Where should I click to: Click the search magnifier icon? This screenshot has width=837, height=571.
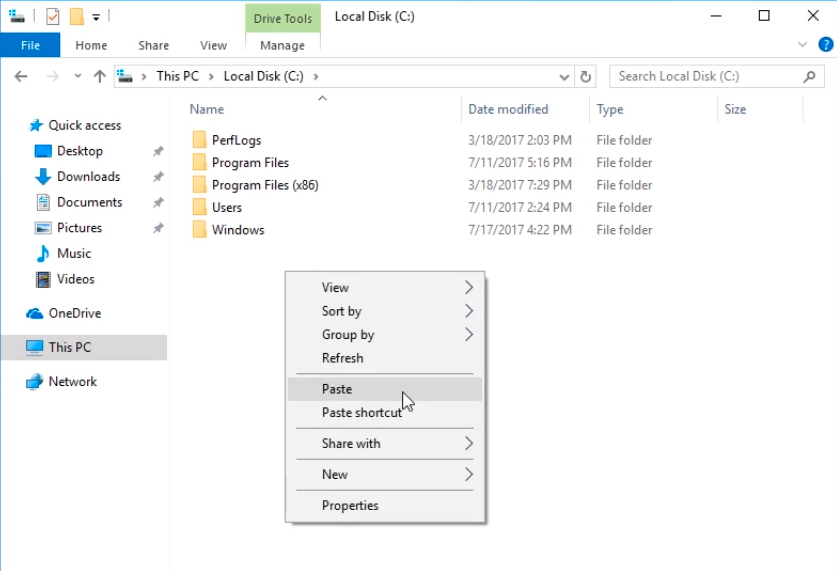tap(809, 77)
